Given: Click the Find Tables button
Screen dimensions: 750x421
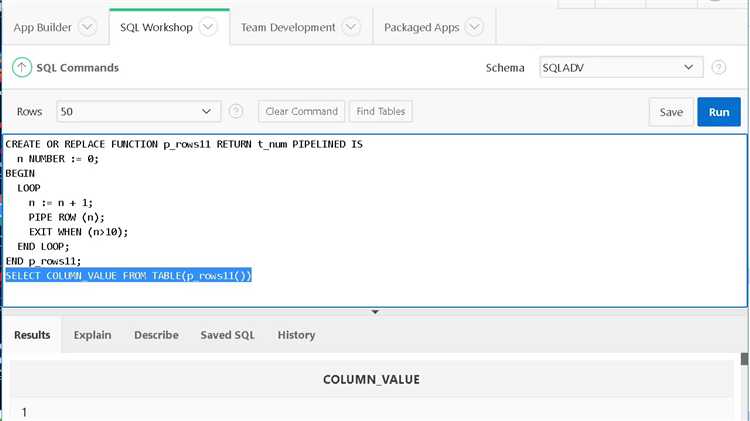Looking at the screenshot, I should point(380,111).
